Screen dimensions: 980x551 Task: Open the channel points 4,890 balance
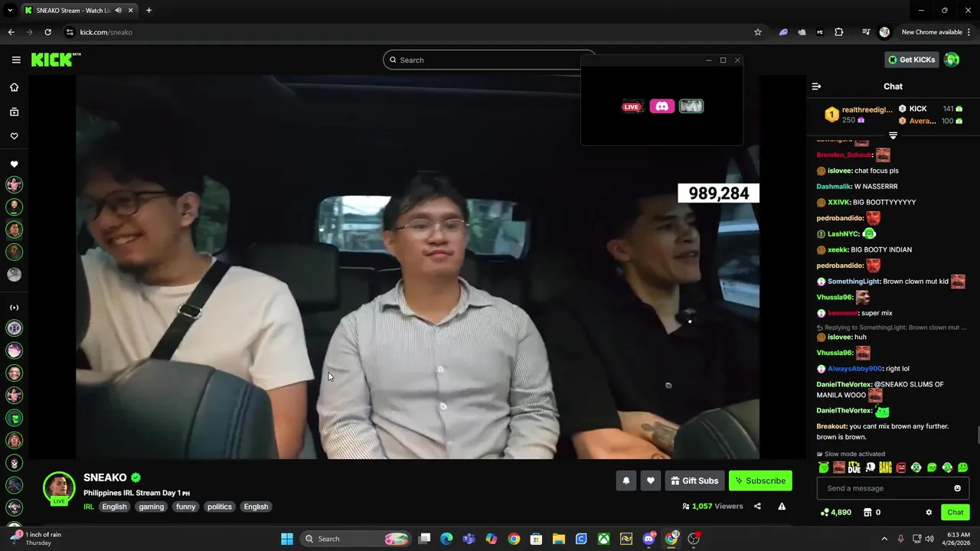(x=835, y=513)
